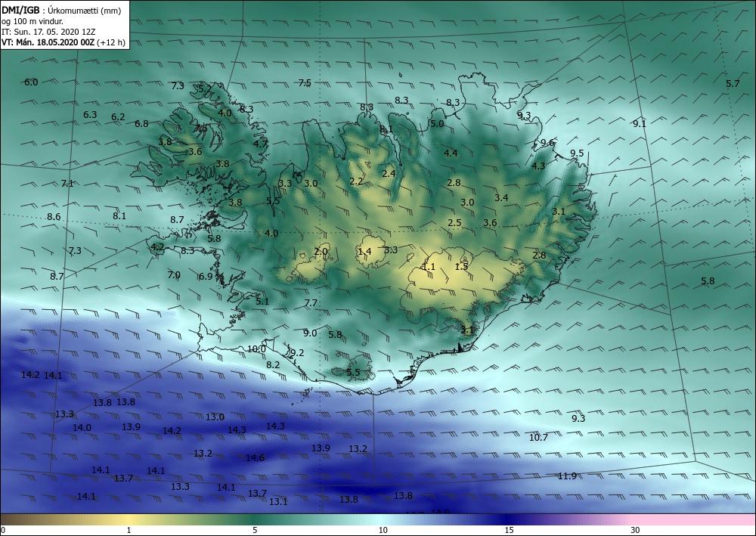Click the value 9.2 on the south coast
756x536 pixels.
pyautogui.click(x=297, y=353)
